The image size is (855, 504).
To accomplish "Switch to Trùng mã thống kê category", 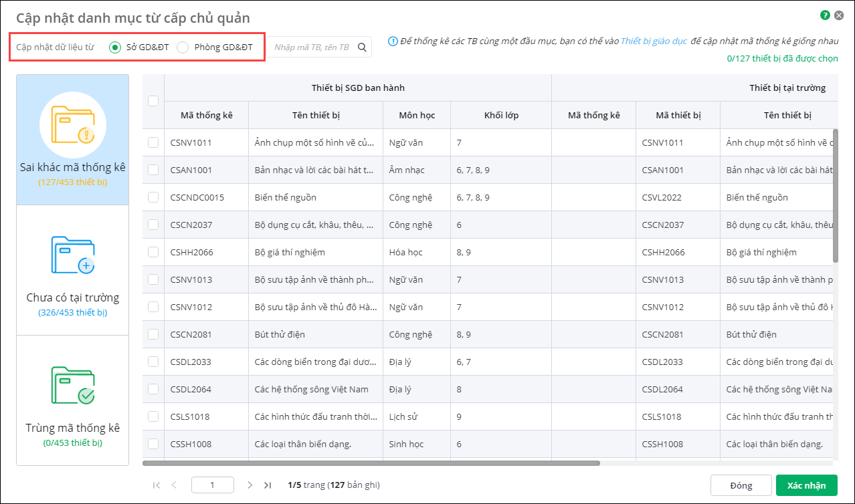I will pos(72,400).
